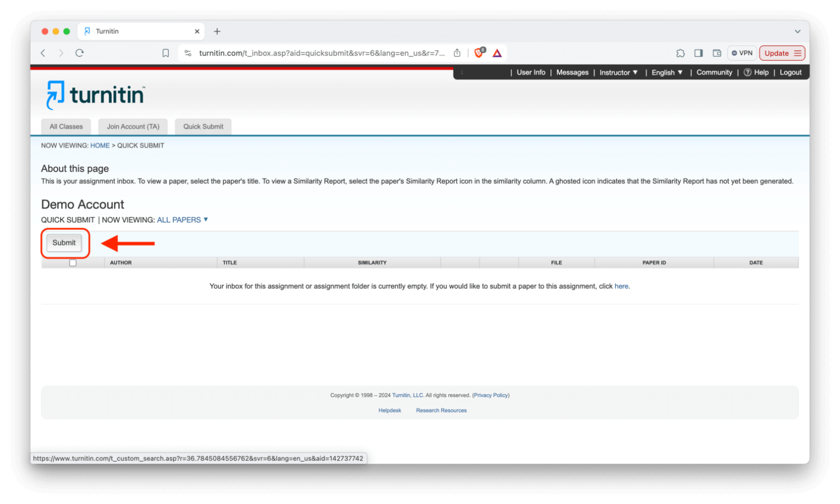Click the Brave Rewards triangle icon
Image resolution: width=840 pixels, height=504 pixels.
click(x=497, y=53)
